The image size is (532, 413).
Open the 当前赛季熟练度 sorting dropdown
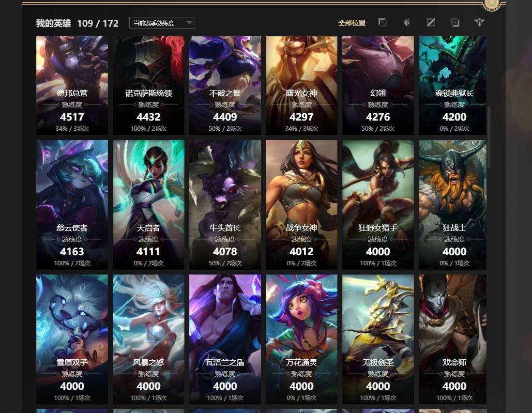point(162,23)
